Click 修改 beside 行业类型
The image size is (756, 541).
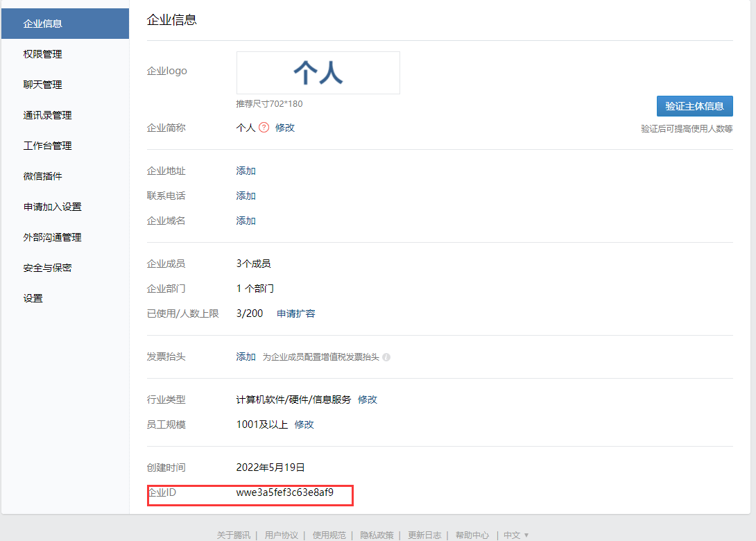(x=368, y=400)
